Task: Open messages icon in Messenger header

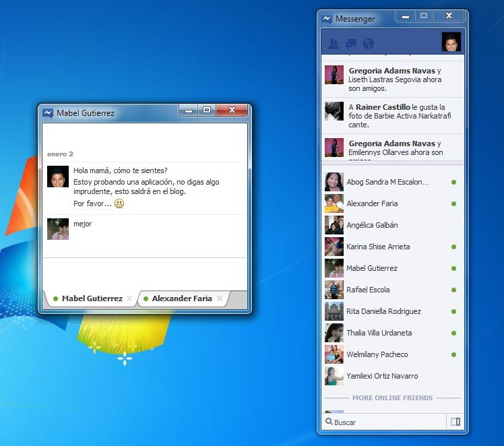Action: [351, 44]
